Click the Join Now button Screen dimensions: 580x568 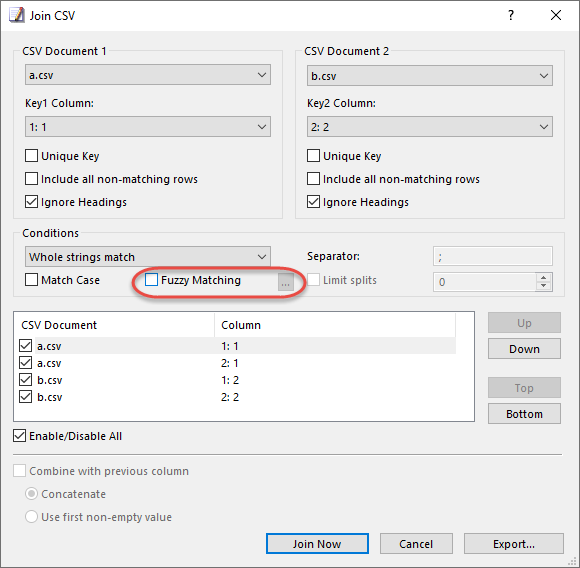pyautogui.click(x=317, y=544)
